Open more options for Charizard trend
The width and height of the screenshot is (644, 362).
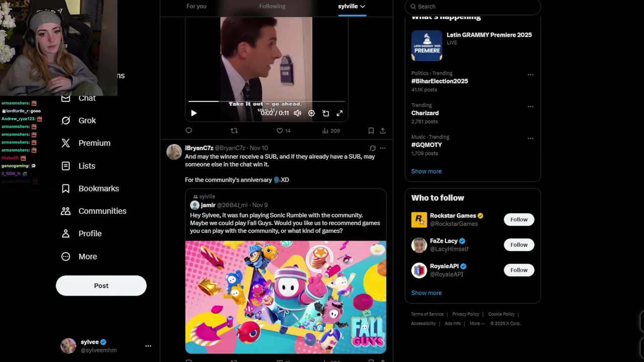coord(530,107)
